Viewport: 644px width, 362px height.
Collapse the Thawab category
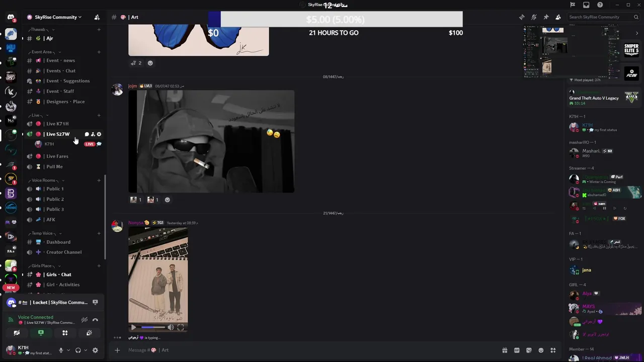40,30
